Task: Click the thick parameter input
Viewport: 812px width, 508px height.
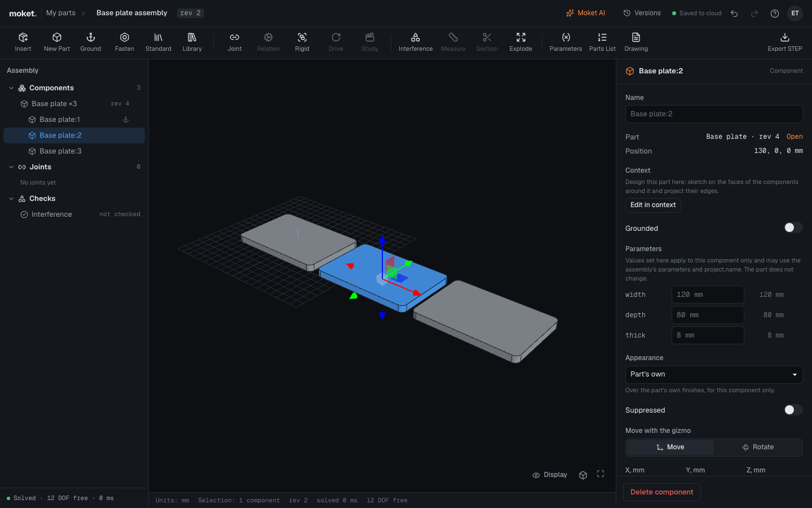Action: [x=708, y=335]
